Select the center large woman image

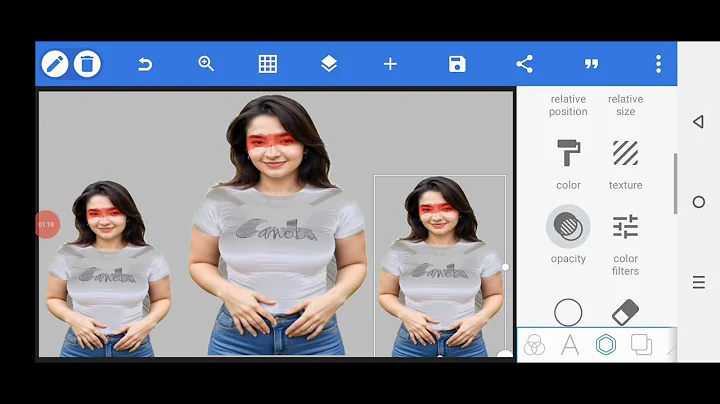pos(277,225)
